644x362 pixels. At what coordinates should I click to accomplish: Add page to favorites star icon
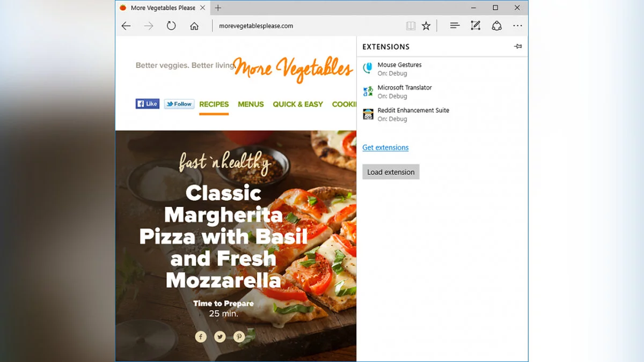(426, 26)
